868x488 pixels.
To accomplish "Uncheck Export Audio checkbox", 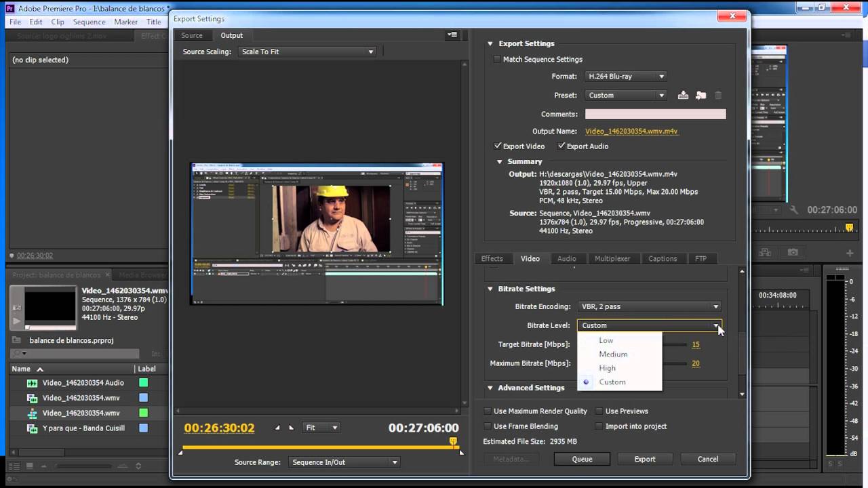I will coord(561,146).
